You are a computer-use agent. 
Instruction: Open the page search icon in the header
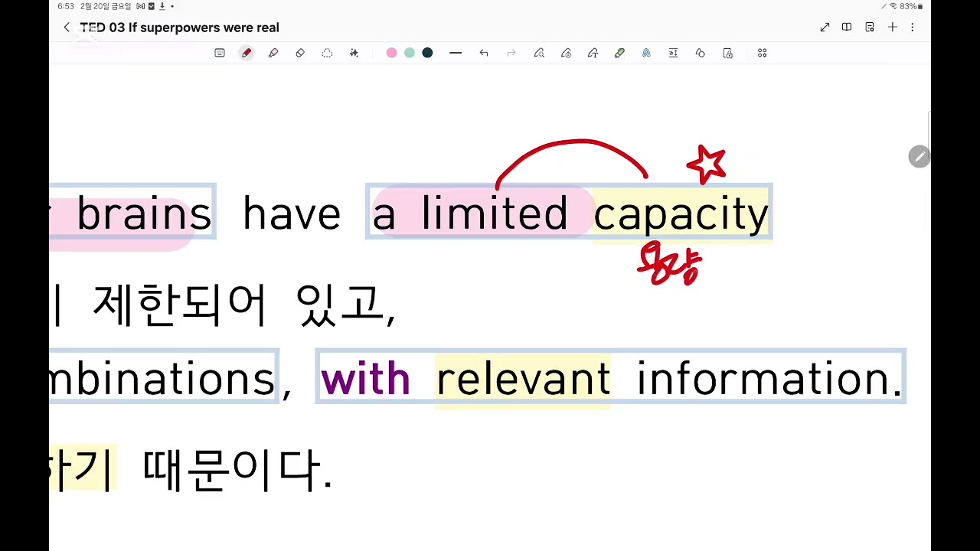point(870,28)
